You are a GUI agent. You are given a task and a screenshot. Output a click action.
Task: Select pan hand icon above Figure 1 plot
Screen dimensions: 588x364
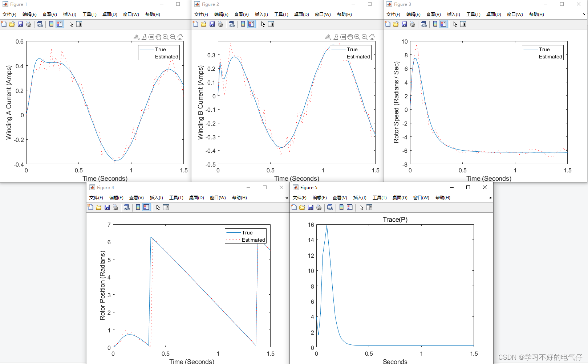click(158, 37)
